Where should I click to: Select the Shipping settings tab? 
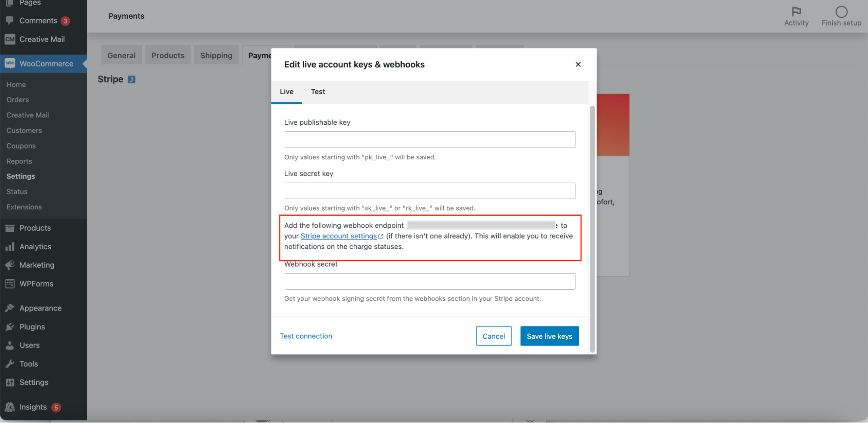click(x=216, y=55)
